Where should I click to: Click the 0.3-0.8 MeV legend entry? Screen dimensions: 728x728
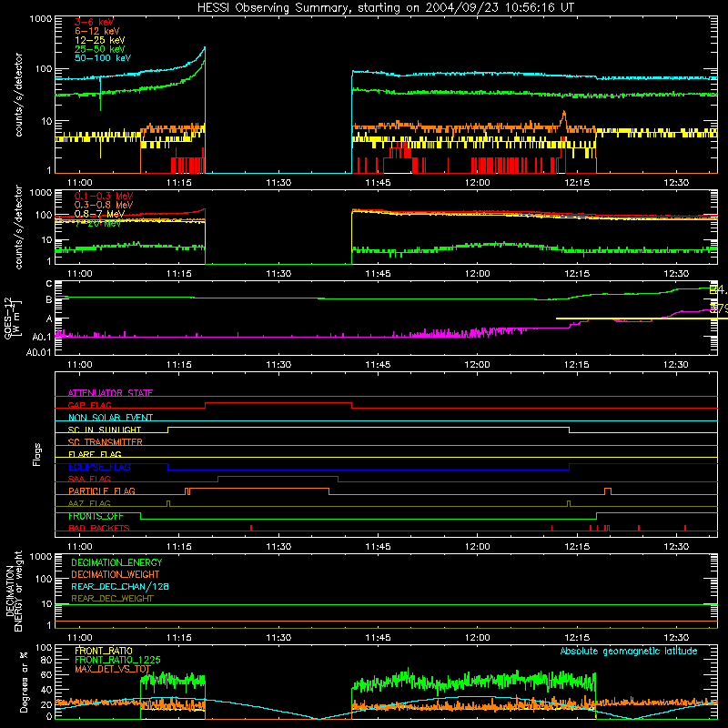(104, 205)
